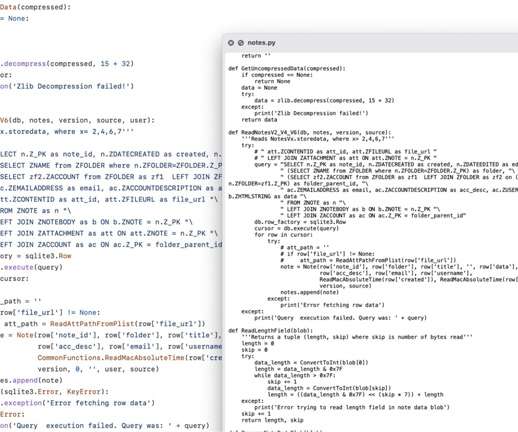
Task: Click 'Query execution failed' line in background editor
Action: click(x=105, y=426)
